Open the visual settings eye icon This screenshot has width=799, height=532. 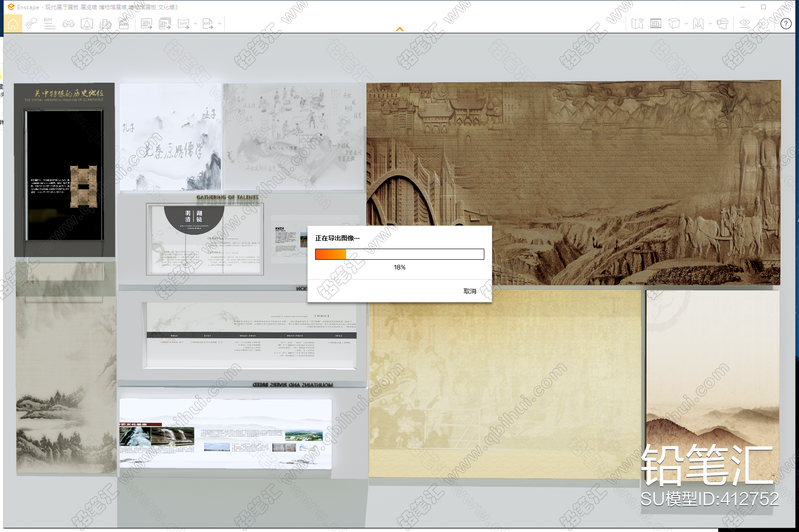click(x=745, y=24)
